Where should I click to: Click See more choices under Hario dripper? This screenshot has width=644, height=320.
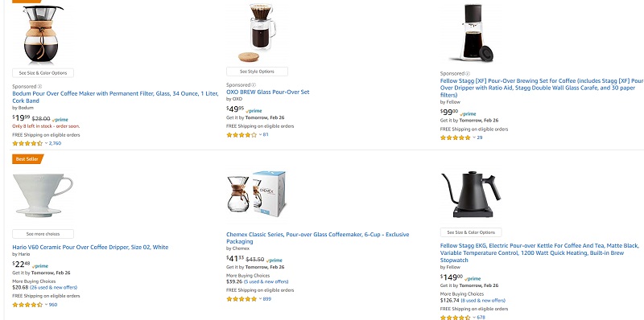[43, 234]
